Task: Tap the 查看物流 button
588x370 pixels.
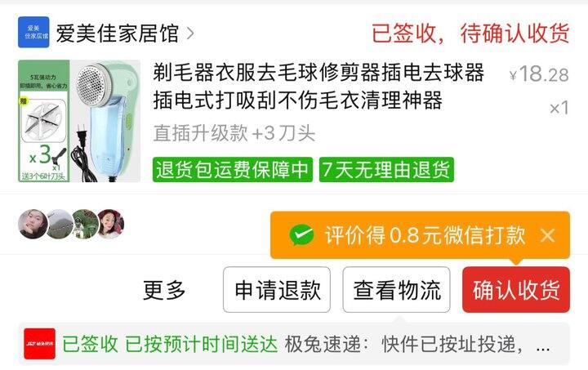Action: click(396, 289)
